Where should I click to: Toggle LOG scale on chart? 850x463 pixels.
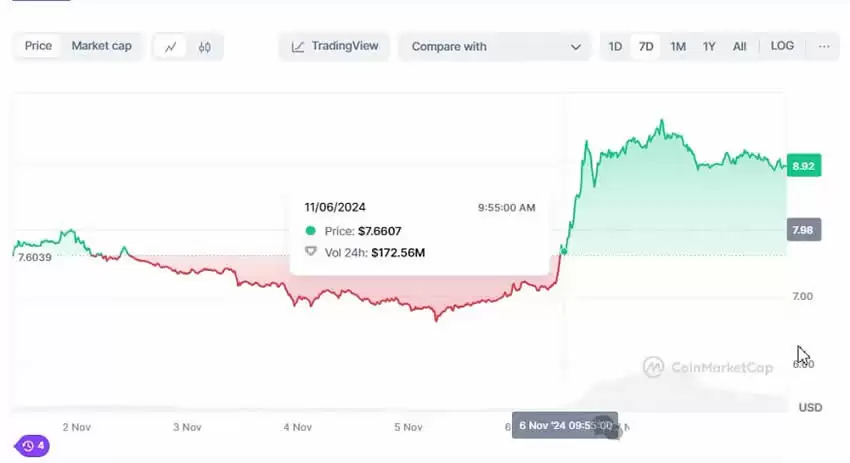pos(782,46)
